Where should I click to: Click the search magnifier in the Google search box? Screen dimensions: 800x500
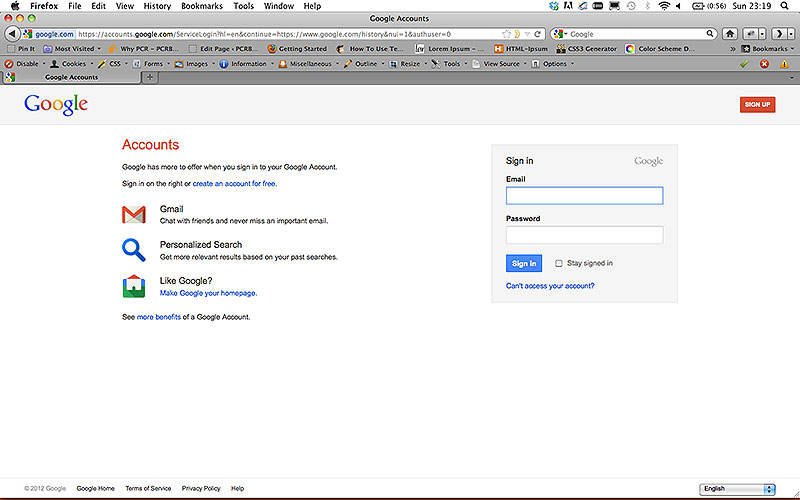click(x=710, y=34)
